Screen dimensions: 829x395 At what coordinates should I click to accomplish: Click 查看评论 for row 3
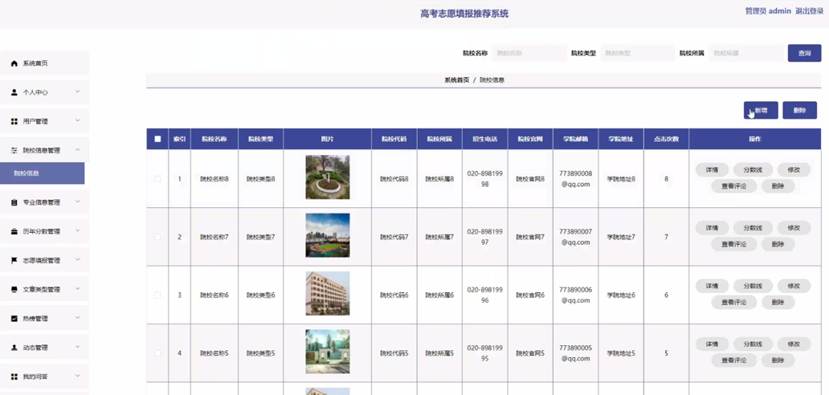click(x=734, y=302)
